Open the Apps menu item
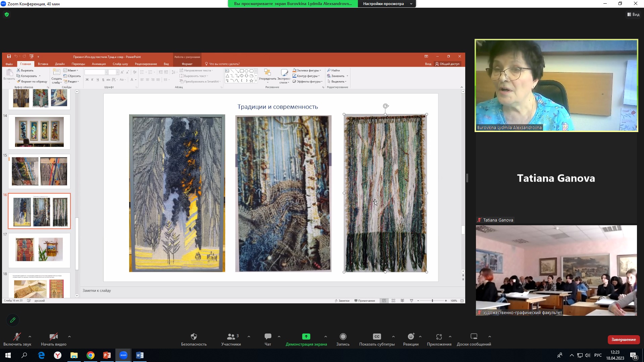The image size is (644, 362). click(x=439, y=337)
